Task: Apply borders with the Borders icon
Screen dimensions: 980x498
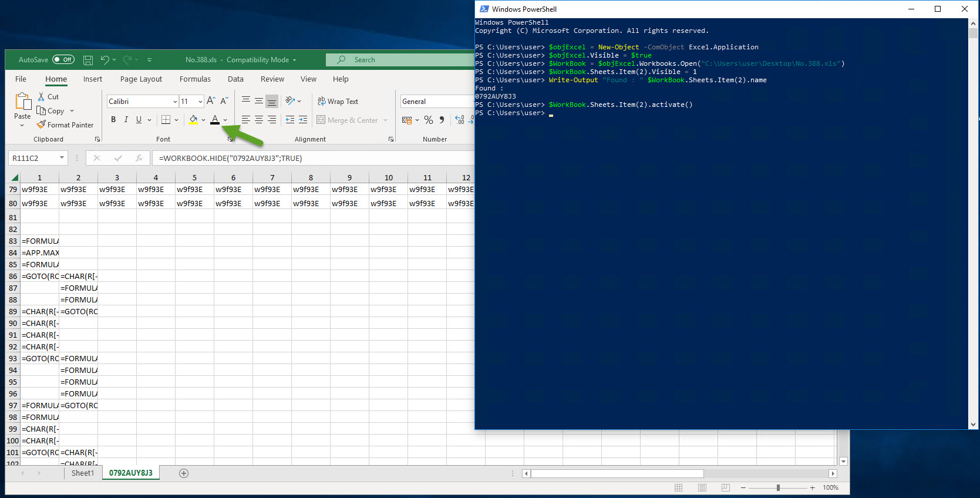Action: click(166, 119)
